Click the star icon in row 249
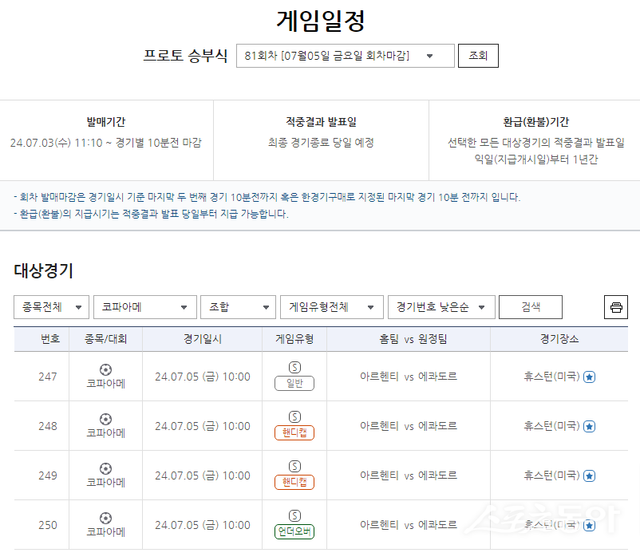This screenshot has height=556, width=640. (x=589, y=475)
